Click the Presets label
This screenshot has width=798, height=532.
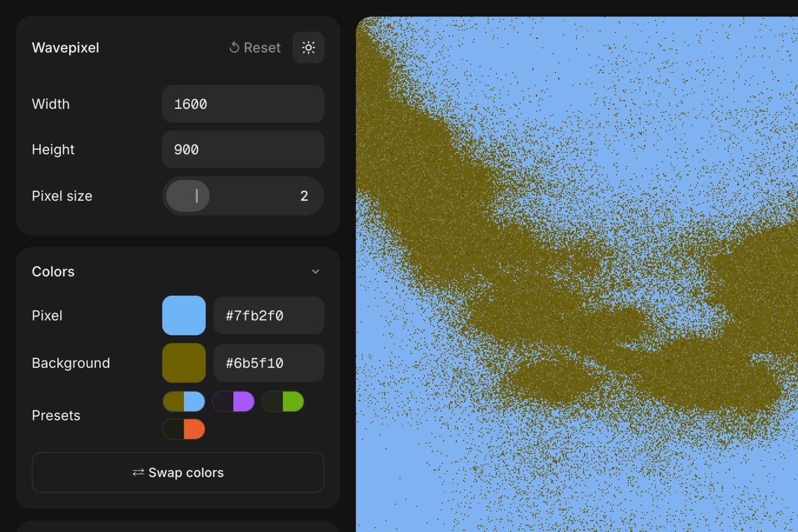[56, 416]
